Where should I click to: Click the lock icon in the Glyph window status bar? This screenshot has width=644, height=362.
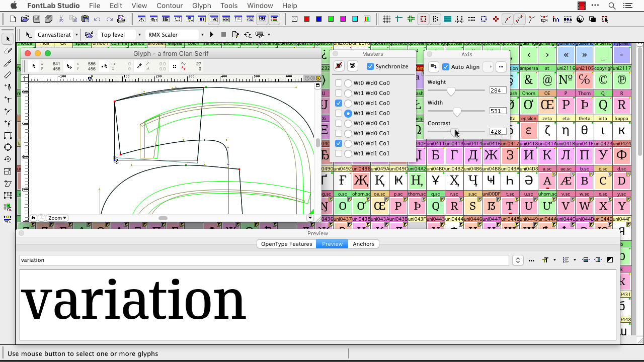click(x=33, y=218)
